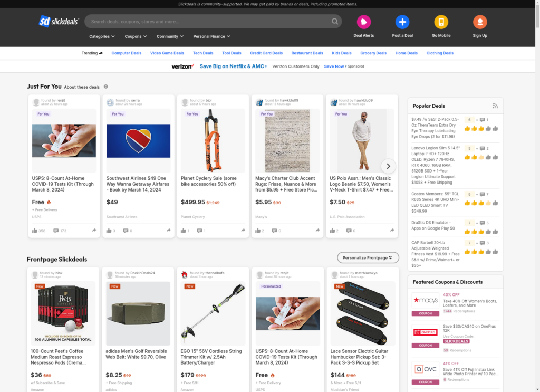Click Save Now in Verizon banner
The width and height of the screenshot is (540, 392).
pos(334,66)
